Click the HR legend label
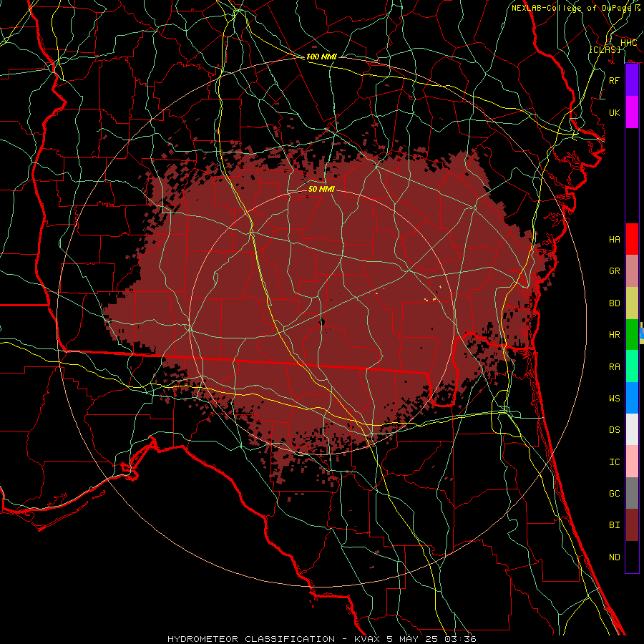 point(614,335)
